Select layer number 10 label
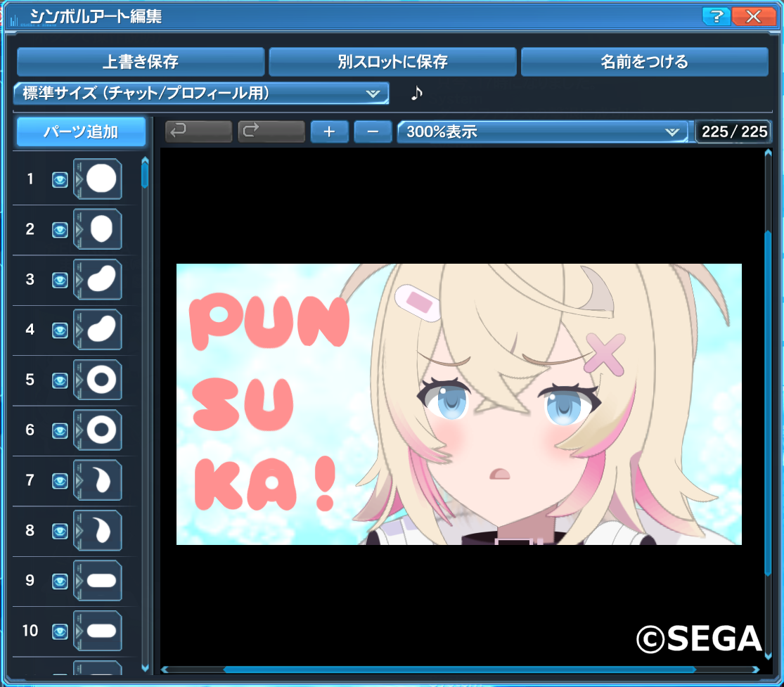Screen dimensions: 784x687 click(30, 631)
